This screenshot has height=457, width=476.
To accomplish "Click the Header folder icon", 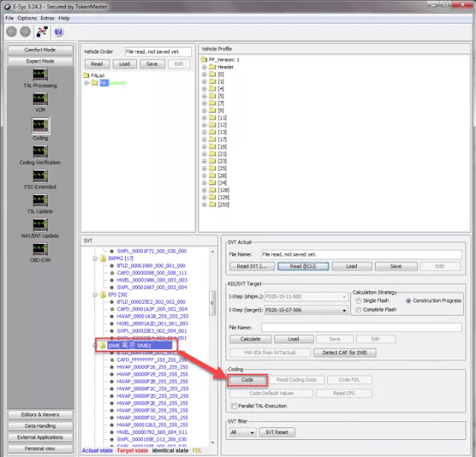I will click(x=213, y=67).
